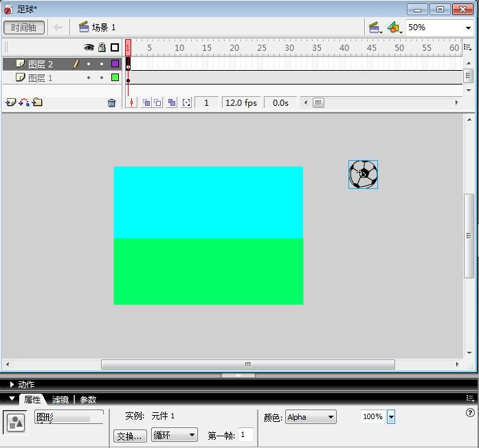Click the 交换... swap button
The image size is (479, 448).
[x=130, y=436]
